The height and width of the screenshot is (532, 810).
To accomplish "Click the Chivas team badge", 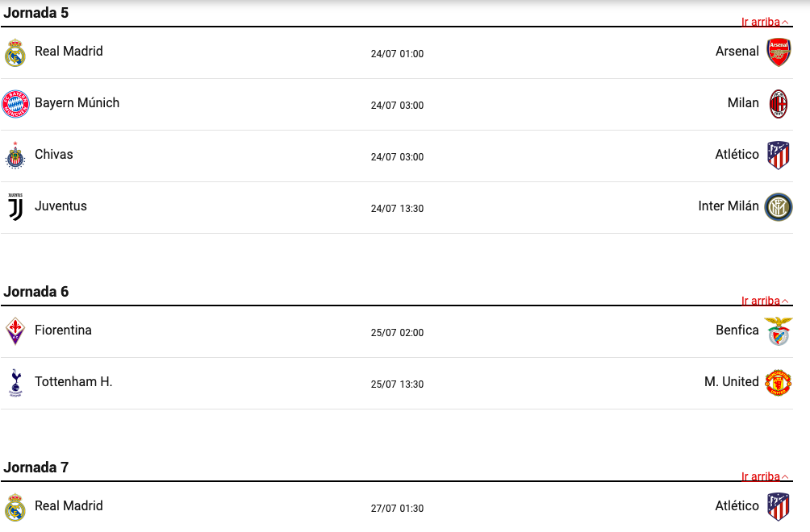I will coord(15,156).
